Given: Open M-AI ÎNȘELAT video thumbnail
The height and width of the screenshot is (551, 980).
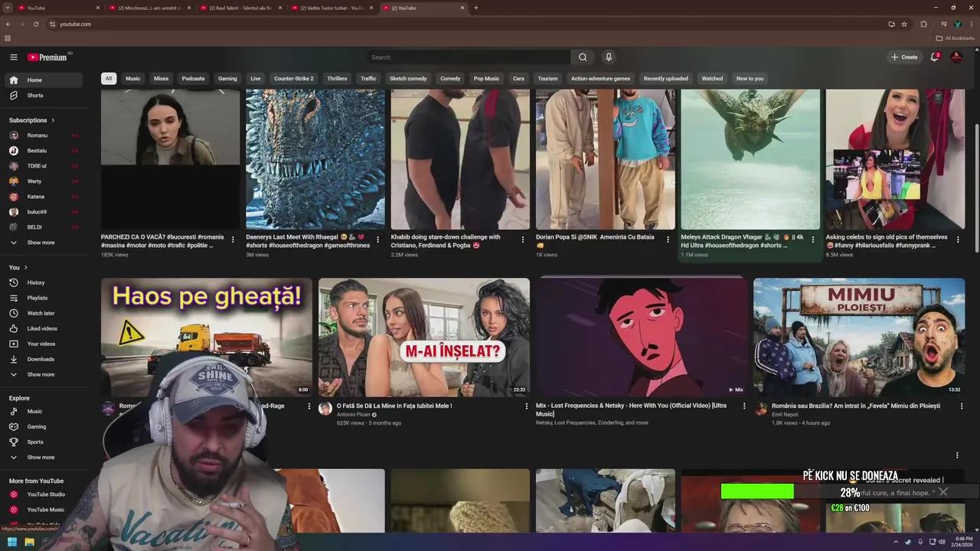Looking at the screenshot, I should [424, 337].
